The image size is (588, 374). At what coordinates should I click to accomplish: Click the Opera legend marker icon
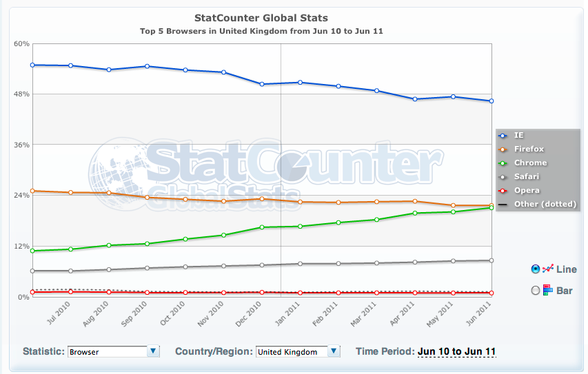(x=503, y=190)
